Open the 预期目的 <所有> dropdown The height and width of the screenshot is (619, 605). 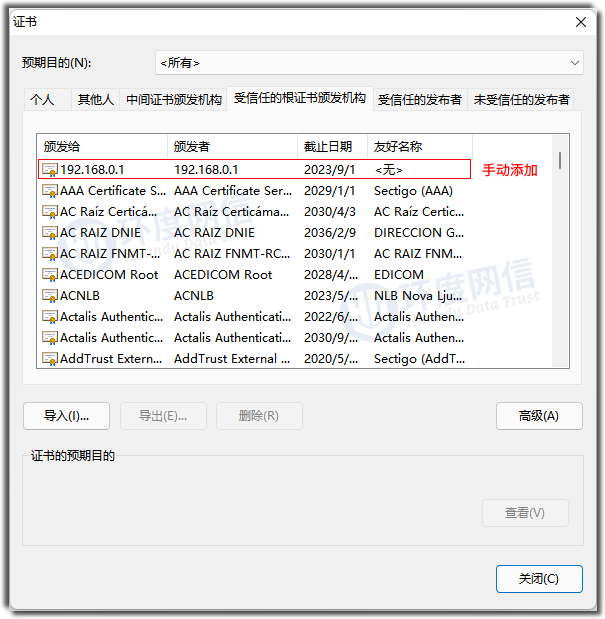click(x=369, y=63)
